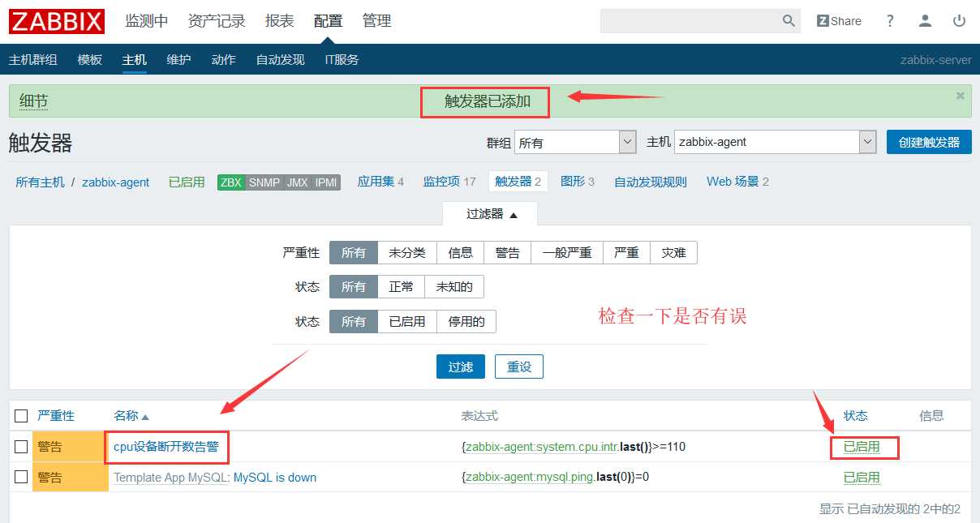Toggle the select-all triggers checkbox
980x523 pixels.
[21, 416]
